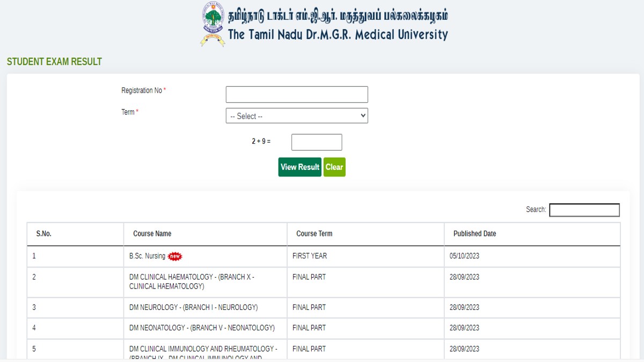Screen dimensions: 644x362
Task: Expand the '-- Select --' combo box
Action: coord(297,115)
